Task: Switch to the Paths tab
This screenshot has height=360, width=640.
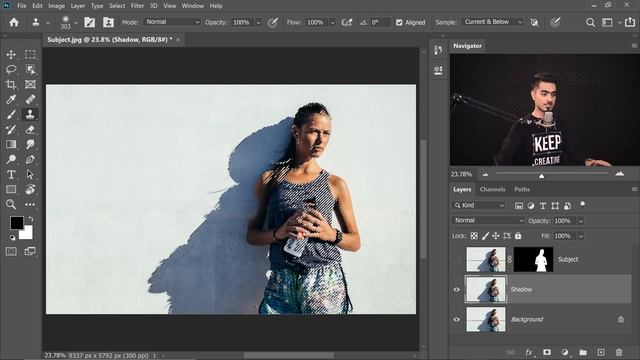Action: click(522, 189)
